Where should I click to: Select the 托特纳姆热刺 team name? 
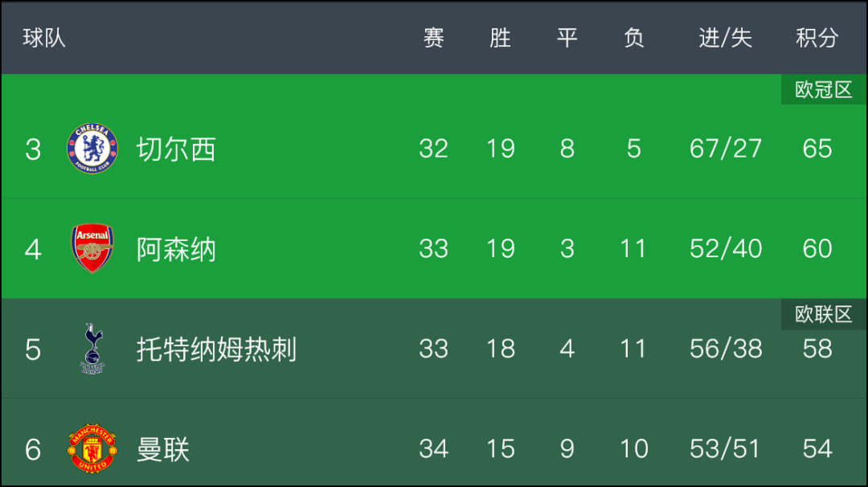click(x=216, y=350)
